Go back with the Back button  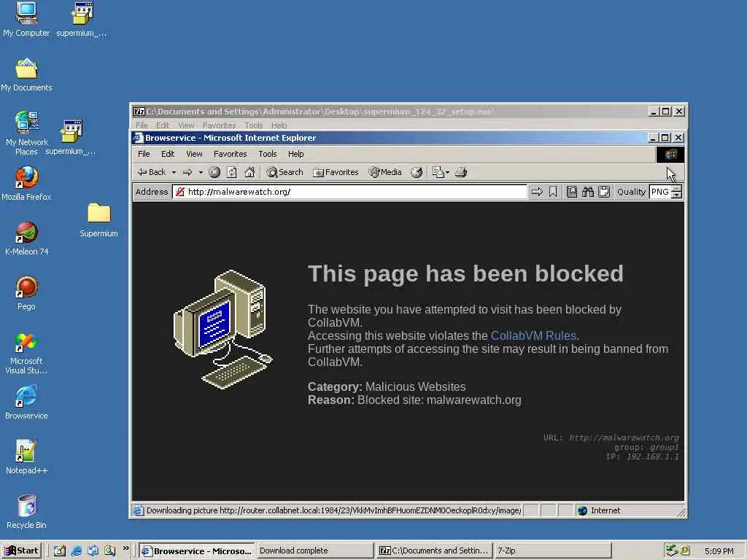[x=152, y=172]
